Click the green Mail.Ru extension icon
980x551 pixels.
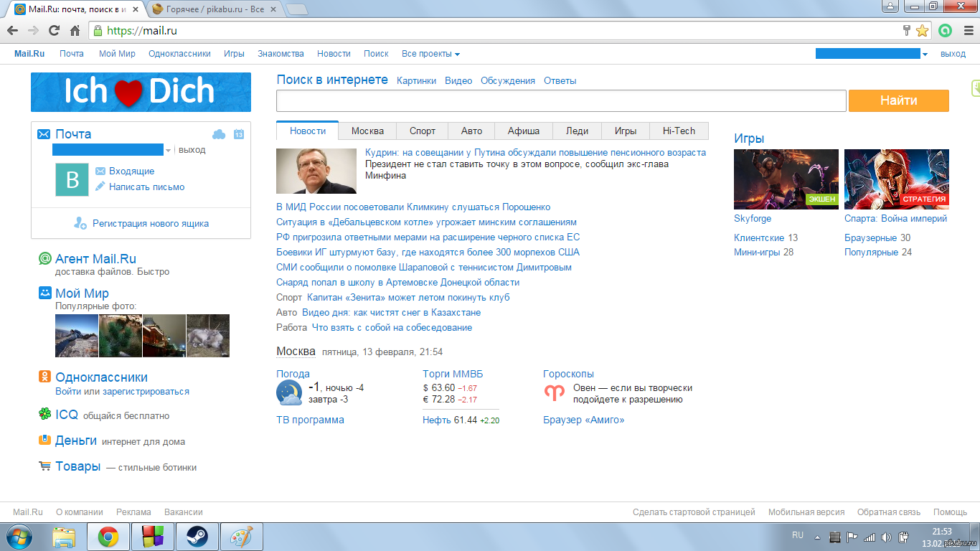pyautogui.click(x=946, y=31)
